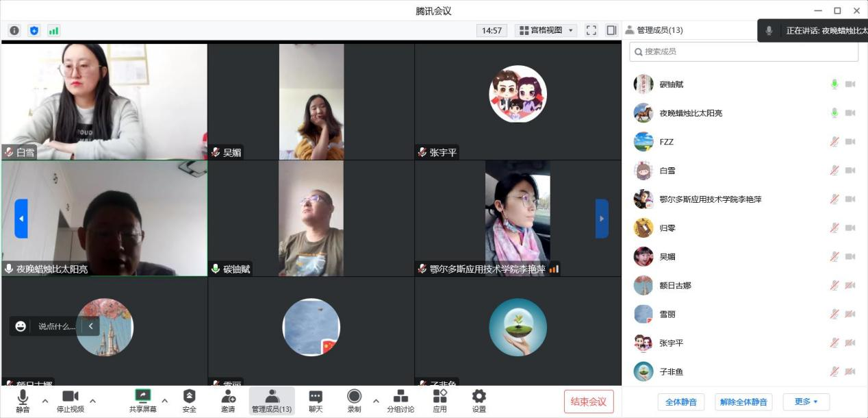The height and width of the screenshot is (418, 868).
Task: Toggle 管理成员(13) panel
Action: point(272,401)
